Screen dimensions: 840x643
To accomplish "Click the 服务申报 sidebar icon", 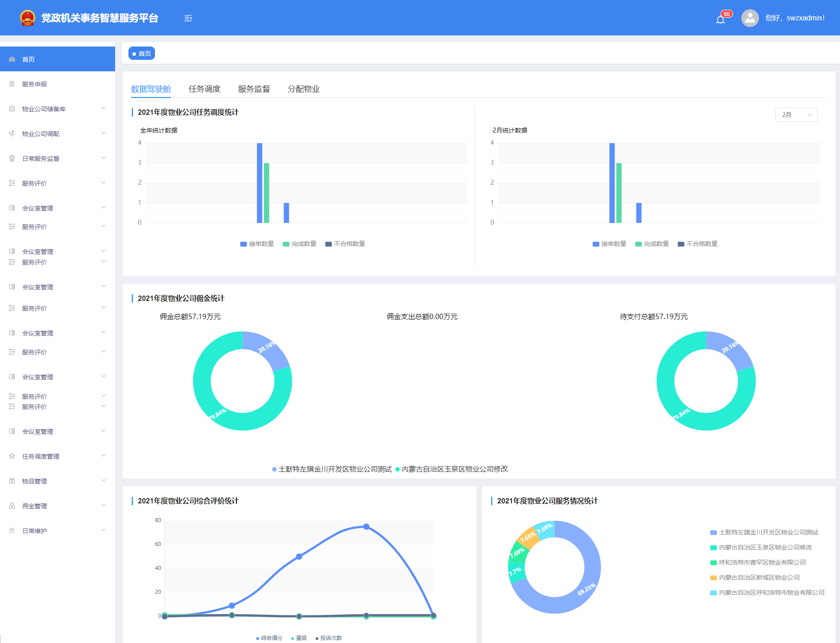I will (x=12, y=84).
